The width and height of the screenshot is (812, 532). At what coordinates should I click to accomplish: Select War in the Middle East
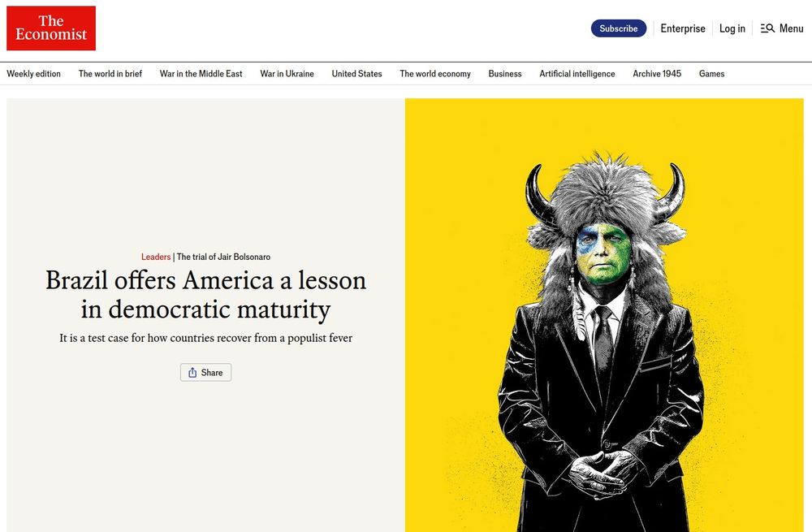pyautogui.click(x=201, y=74)
